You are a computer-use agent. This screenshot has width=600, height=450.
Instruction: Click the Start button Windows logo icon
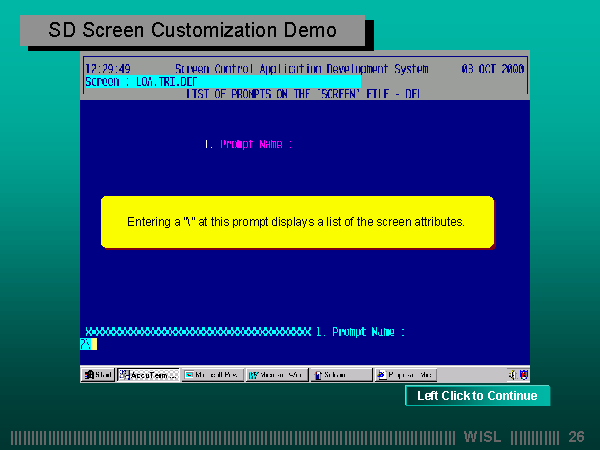tap(90, 375)
